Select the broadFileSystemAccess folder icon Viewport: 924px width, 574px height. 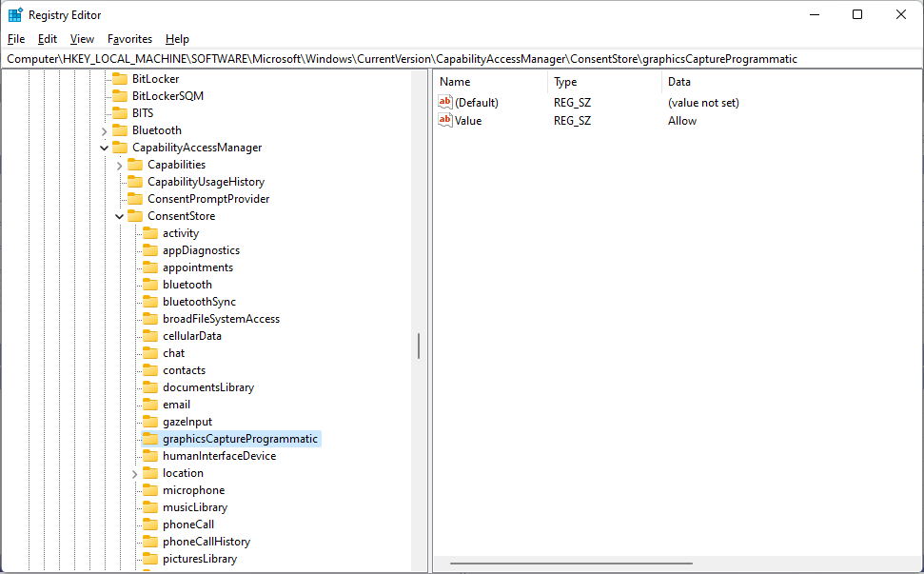(149, 319)
